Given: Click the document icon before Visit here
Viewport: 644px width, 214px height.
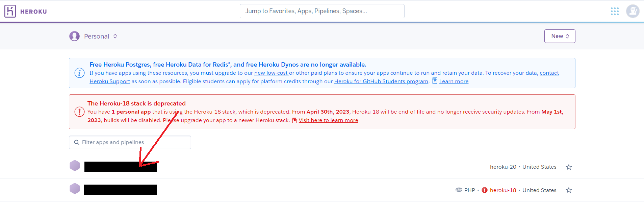Looking at the screenshot, I should pos(294,120).
